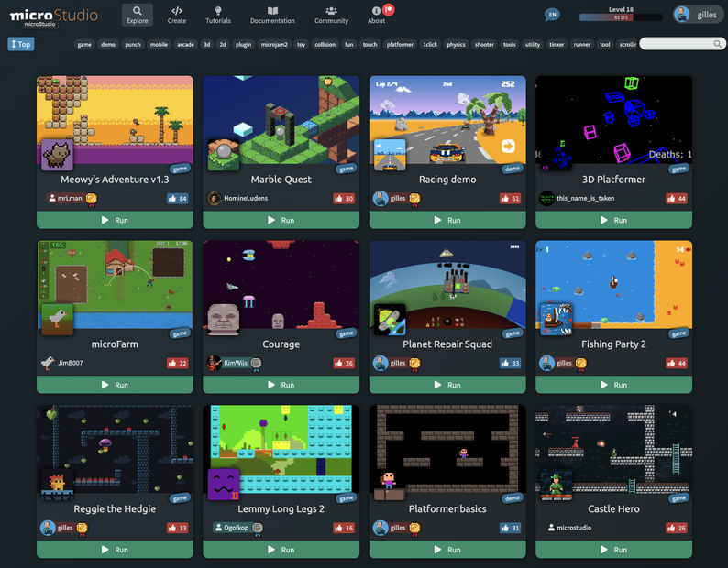Filter by the 'arcade' tag
Screen dimensions: 728x568
(x=186, y=45)
